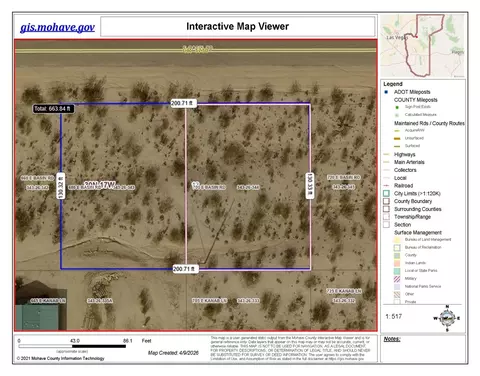480x376 pixels.
Task: Click the County green swatch
Action: coord(397,255)
